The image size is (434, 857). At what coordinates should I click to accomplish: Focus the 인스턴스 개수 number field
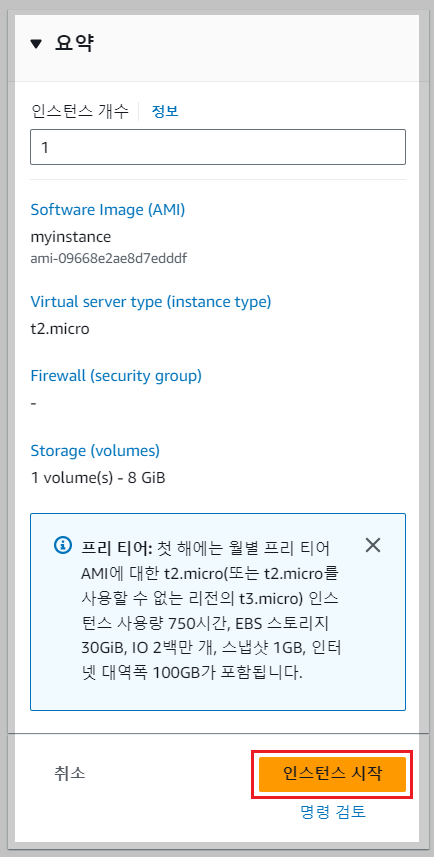pos(218,147)
